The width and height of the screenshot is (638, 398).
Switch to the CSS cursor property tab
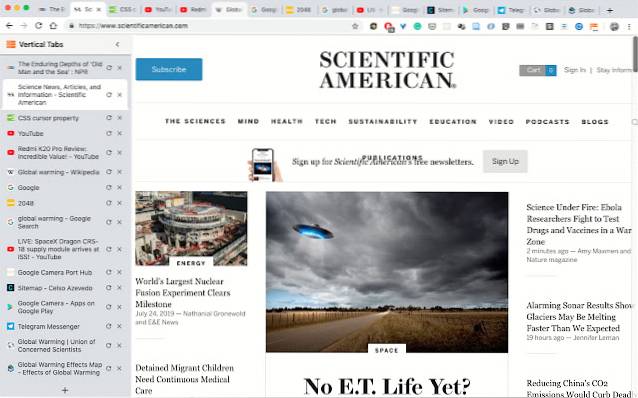[48, 118]
